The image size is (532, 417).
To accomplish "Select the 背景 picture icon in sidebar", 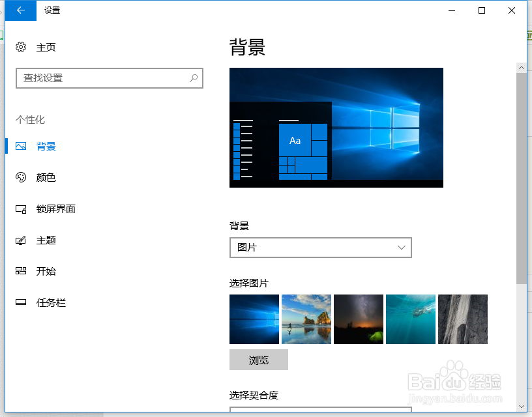I will click(x=20, y=146).
